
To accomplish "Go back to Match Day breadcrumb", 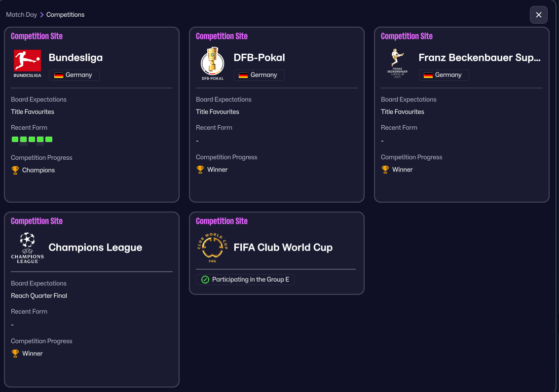I will (21, 15).
